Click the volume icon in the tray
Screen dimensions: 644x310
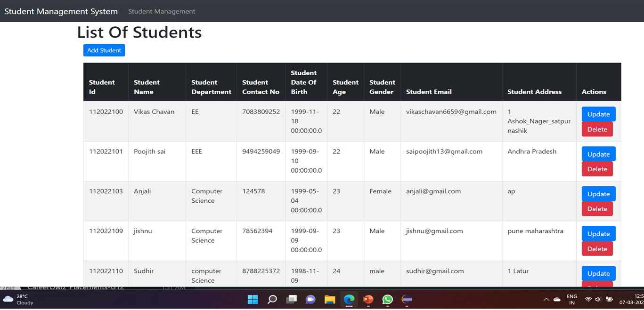point(598,300)
